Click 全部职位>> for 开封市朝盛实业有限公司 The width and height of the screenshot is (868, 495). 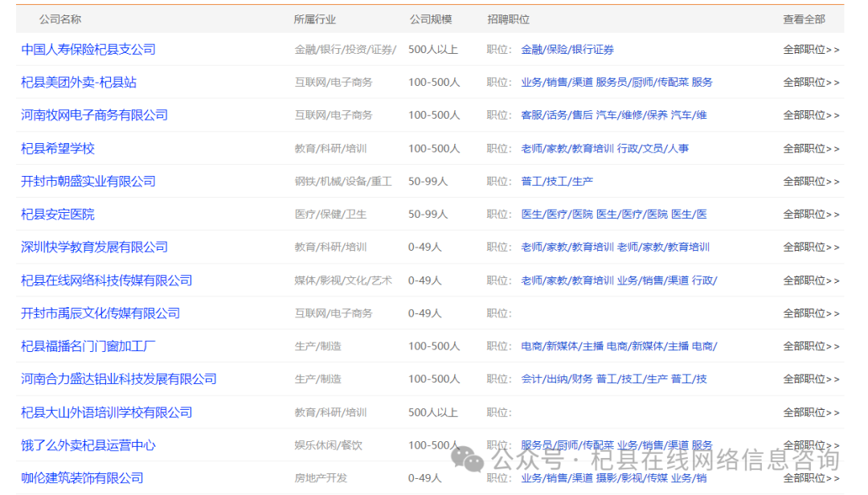click(811, 181)
